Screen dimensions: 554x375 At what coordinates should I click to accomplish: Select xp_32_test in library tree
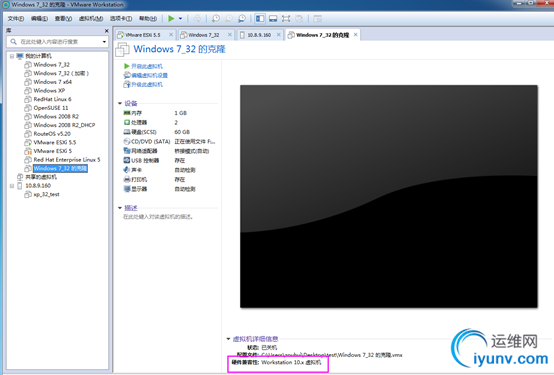pos(46,194)
